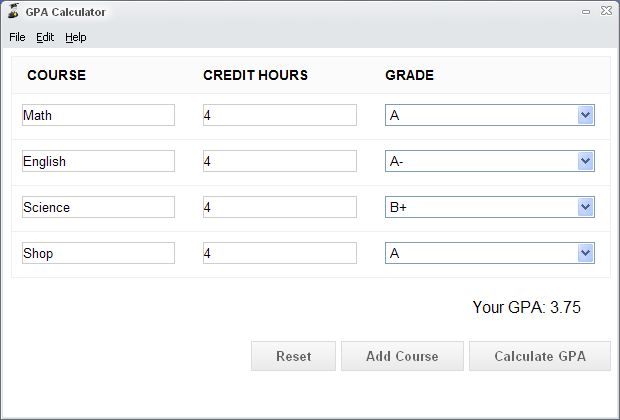
Task: Open the File menu
Action: pos(17,37)
